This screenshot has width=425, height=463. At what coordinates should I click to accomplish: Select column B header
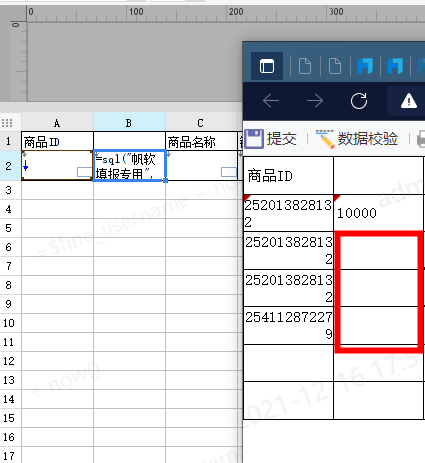click(x=129, y=123)
